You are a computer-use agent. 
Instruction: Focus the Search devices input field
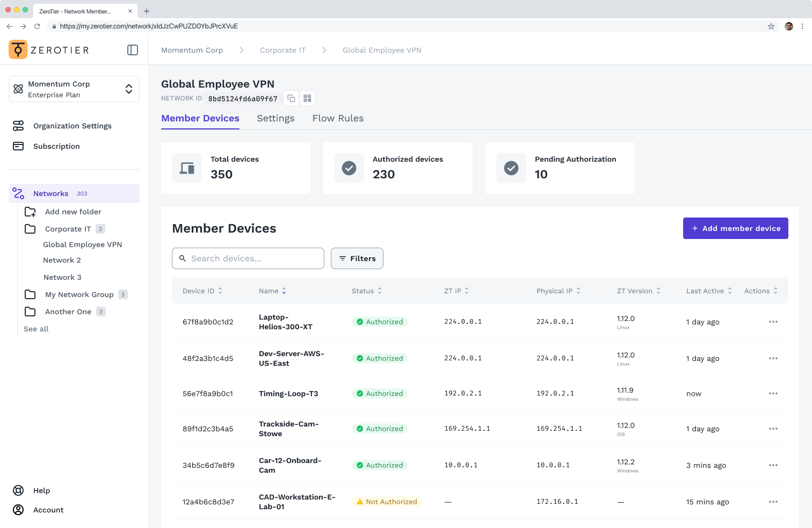(248, 258)
